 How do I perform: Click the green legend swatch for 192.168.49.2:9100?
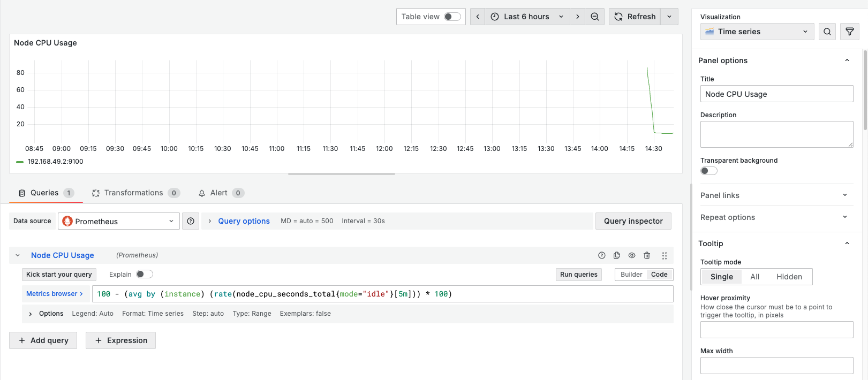[20, 162]
